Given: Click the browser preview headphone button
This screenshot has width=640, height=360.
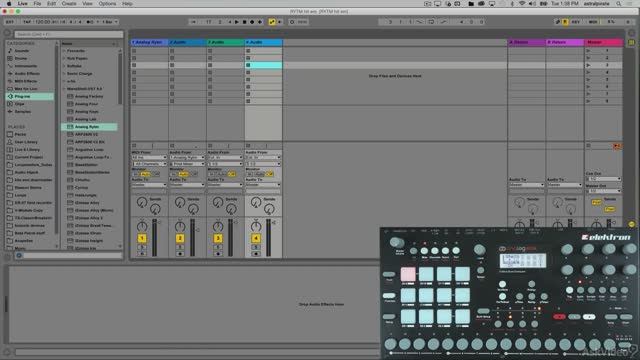Looking at the screenshot, I should tap(19, 256).
